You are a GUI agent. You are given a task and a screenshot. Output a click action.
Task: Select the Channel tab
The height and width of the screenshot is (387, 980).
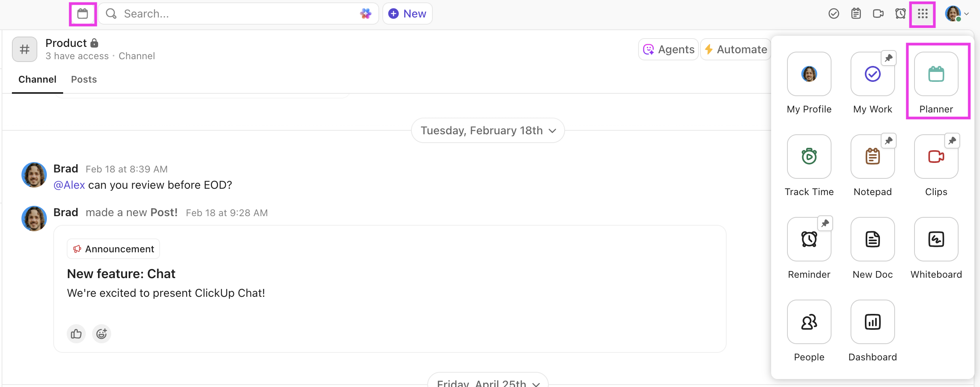[x=37, y=79]
